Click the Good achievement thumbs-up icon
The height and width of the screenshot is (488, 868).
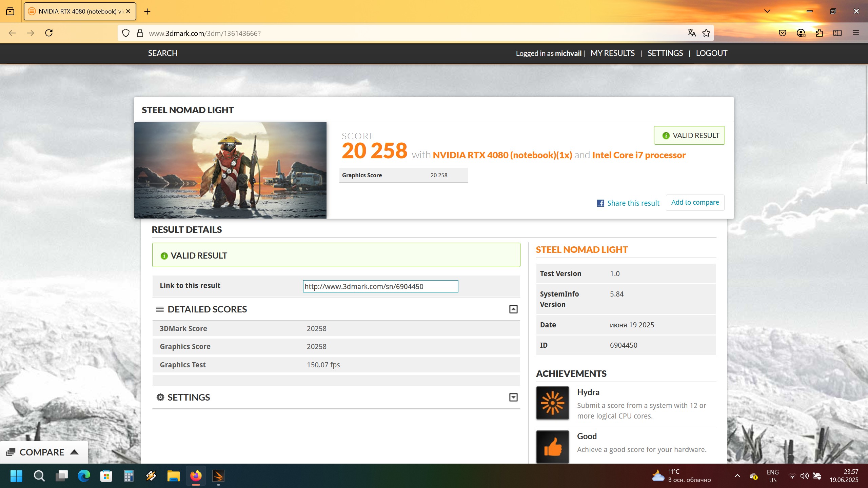(x=552, y=447)
